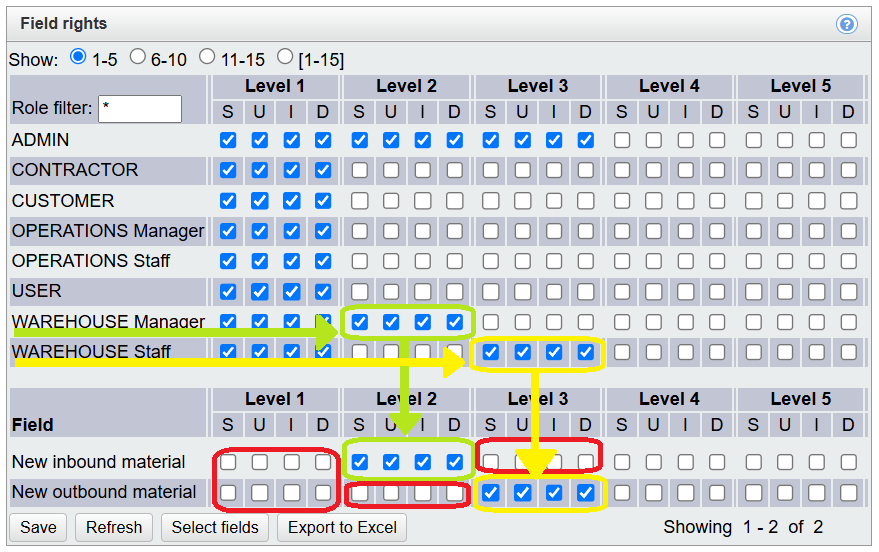Click the Refresh button
This screenshot has width=879, height=552.
pos(114,527)
